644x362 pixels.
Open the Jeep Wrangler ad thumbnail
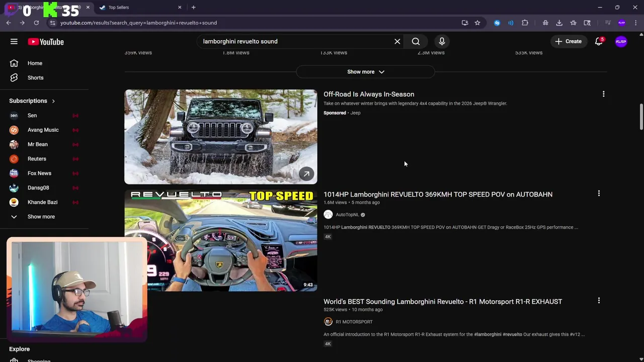click(221, 137)
